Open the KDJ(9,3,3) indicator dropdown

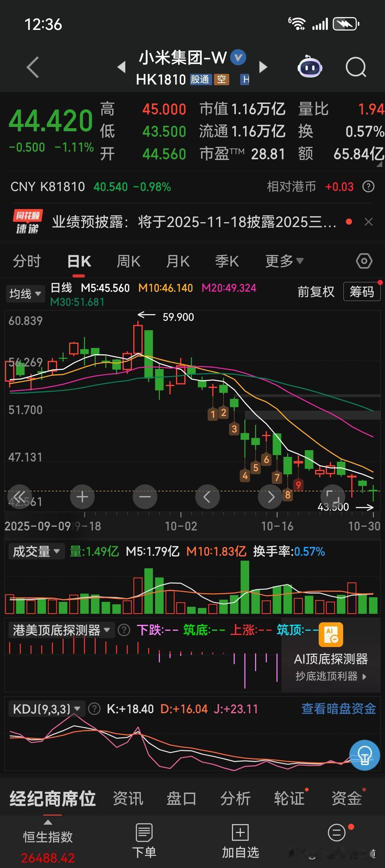(46, 709)
